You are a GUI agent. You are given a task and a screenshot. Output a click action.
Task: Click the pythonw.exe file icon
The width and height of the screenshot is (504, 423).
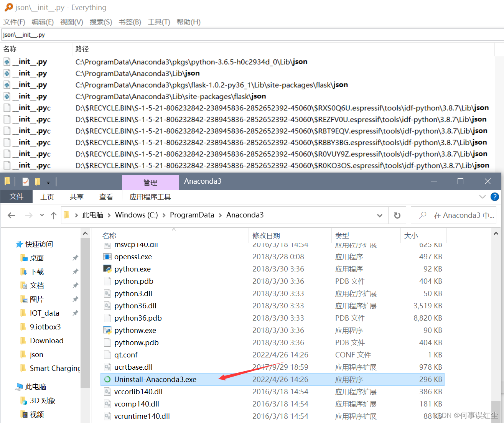click(107, 330)
